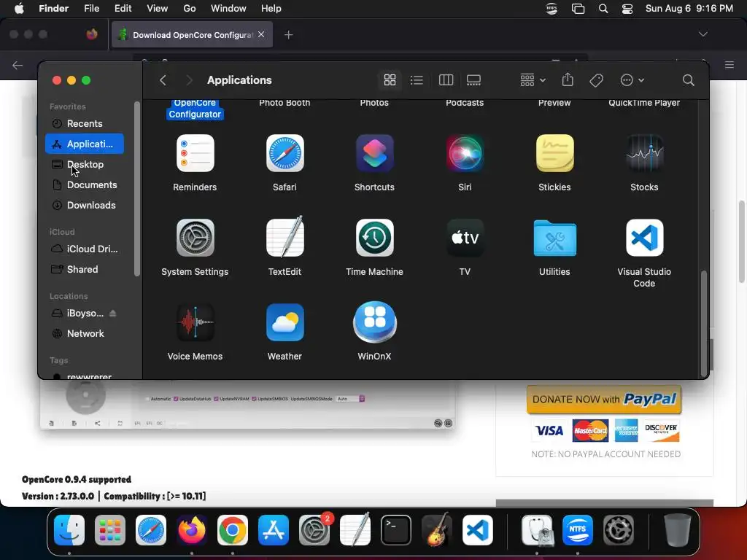The image size is (747, 560).
Task: Open Documents in Finder sidebar
Action: coord(85,184)
